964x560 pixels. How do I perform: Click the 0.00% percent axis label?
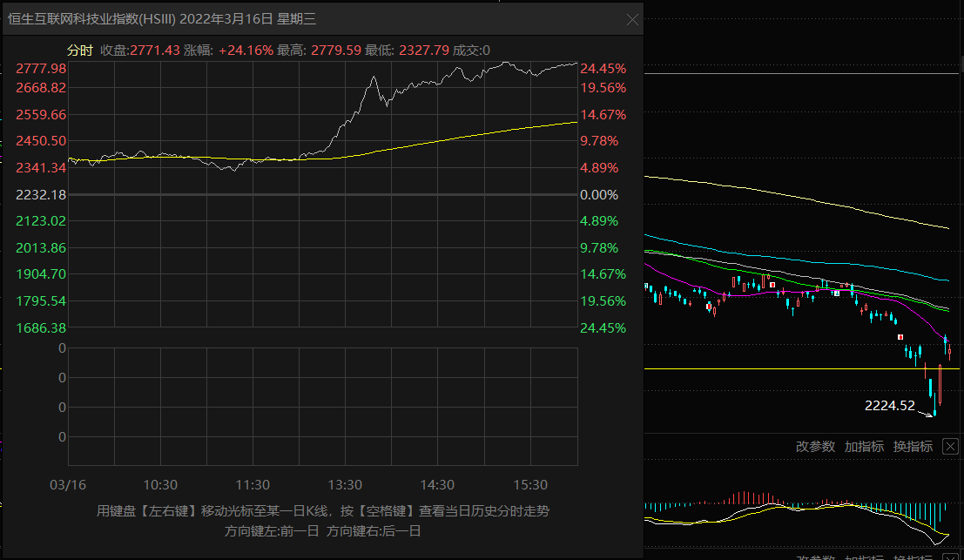(x=599, y=195)
